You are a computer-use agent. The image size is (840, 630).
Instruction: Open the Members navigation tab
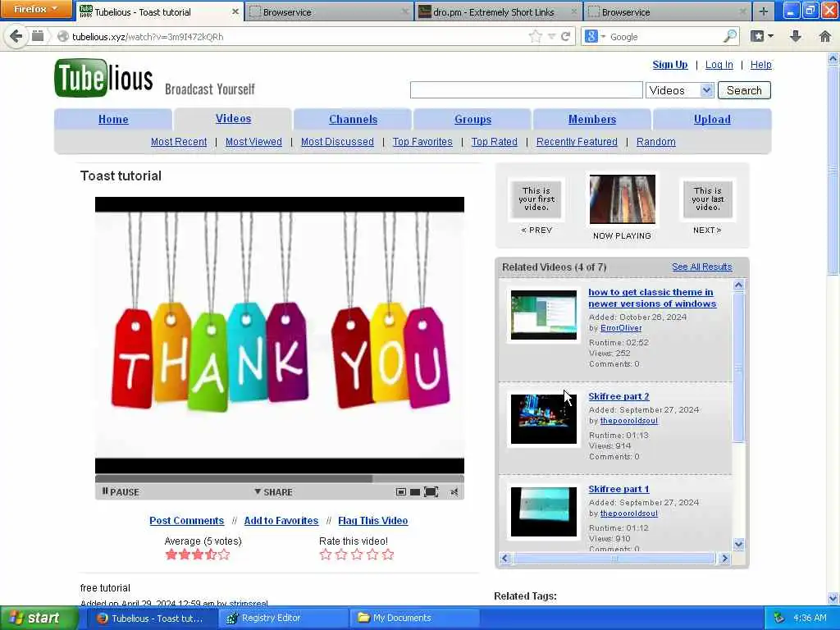(x=592, y=119)
